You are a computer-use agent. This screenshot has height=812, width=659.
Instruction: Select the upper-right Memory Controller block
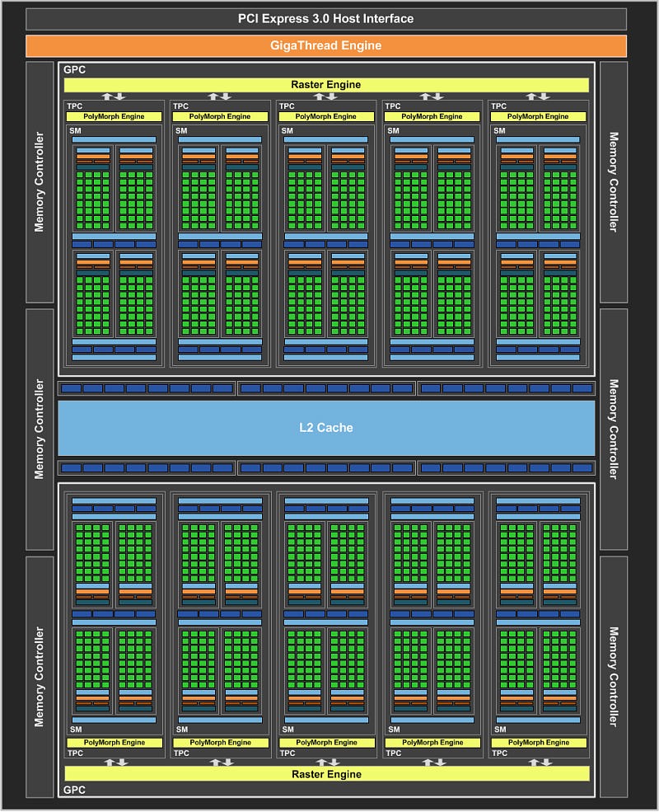pos(614,182)
